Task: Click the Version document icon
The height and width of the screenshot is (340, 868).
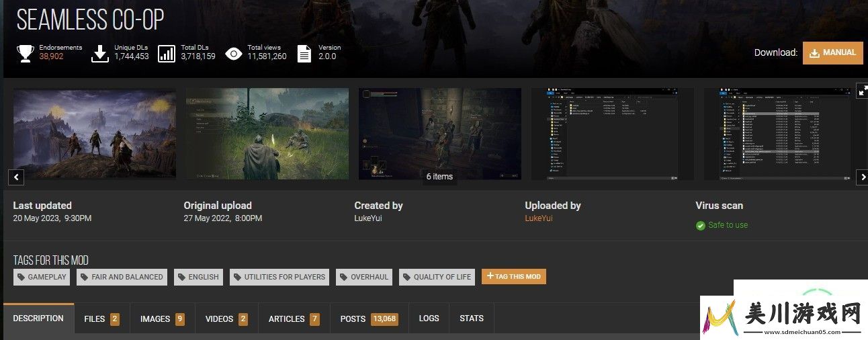Action: (x=304, y=53)
